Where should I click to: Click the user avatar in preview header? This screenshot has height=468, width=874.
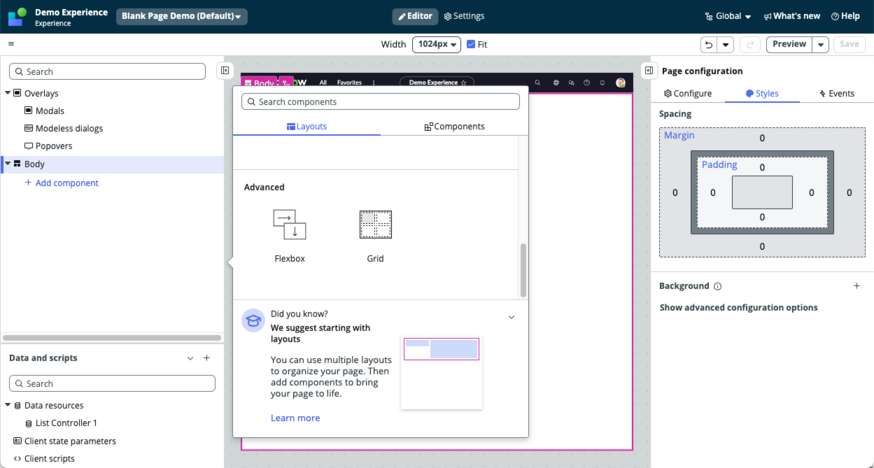(x=620, y=82)
